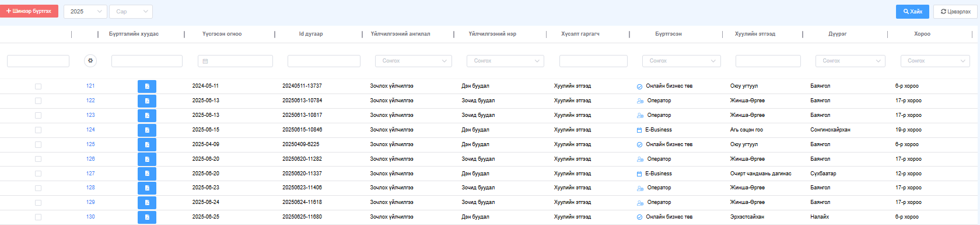980x225 pixels.
Task: Click the blue Хайх search button
Action: point(912,12)
